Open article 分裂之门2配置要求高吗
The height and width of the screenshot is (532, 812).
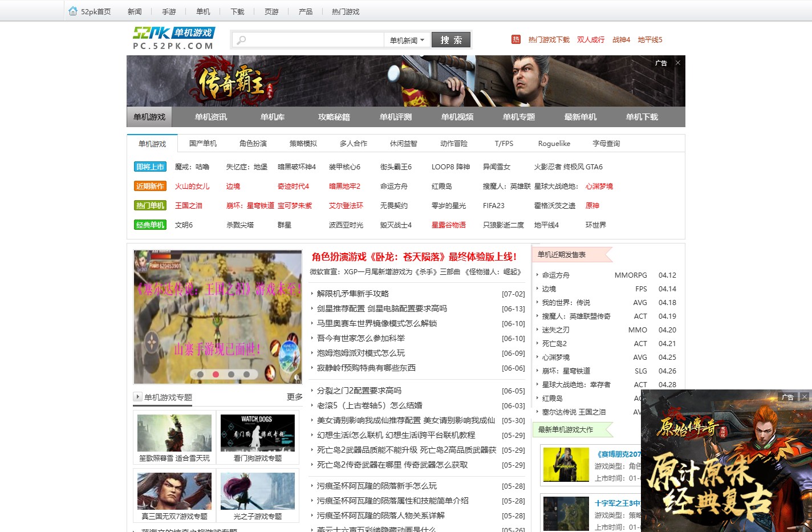pyautogui.click(x=359, y=391)
